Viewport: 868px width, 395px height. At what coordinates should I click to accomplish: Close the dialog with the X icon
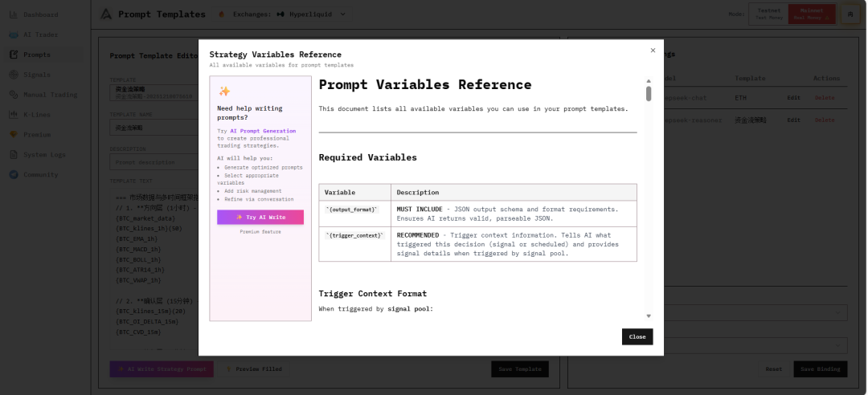653,51
